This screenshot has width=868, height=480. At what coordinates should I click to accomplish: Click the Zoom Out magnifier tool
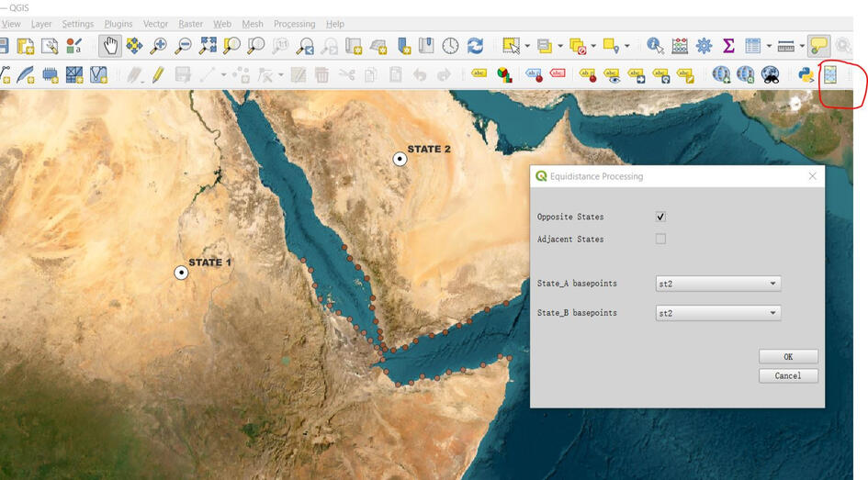[183, 46]
